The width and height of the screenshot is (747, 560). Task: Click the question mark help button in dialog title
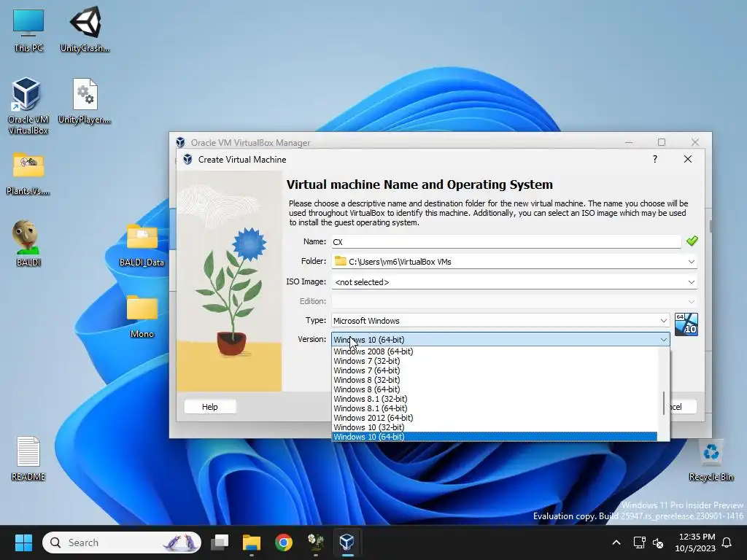click(x=655, y=159)
